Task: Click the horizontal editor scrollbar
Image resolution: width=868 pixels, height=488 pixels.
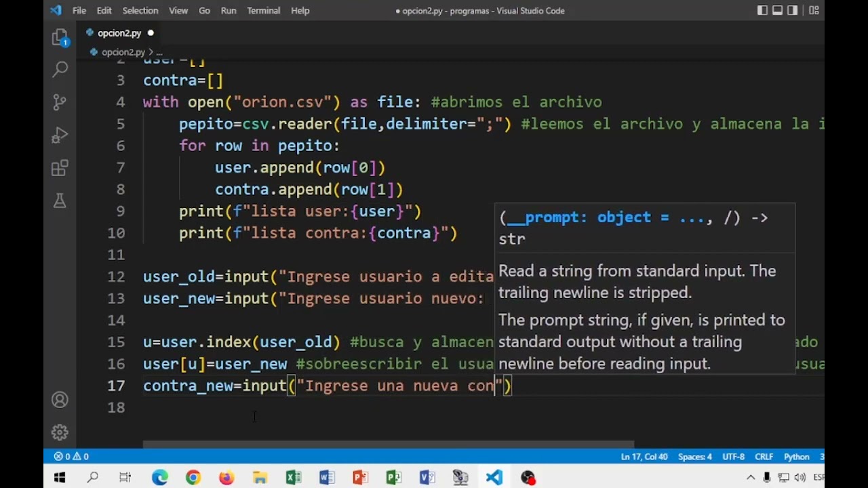Action: (388, 445)
